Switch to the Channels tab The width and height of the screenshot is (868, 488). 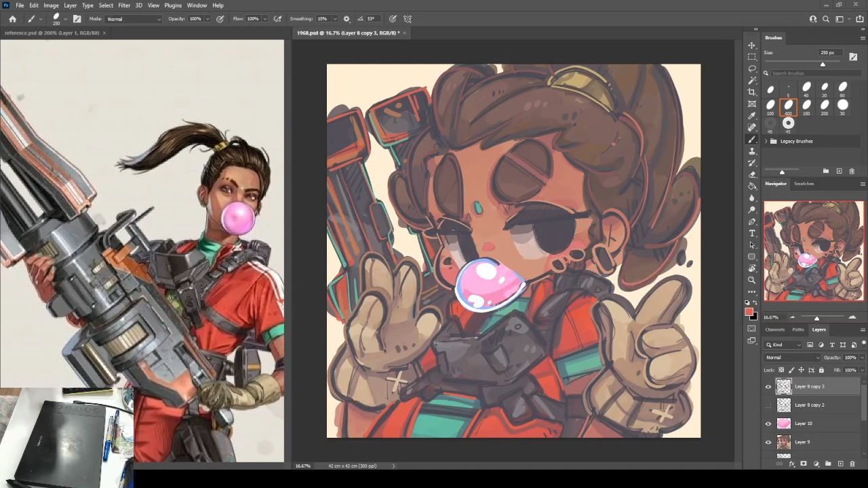(775, 329)
